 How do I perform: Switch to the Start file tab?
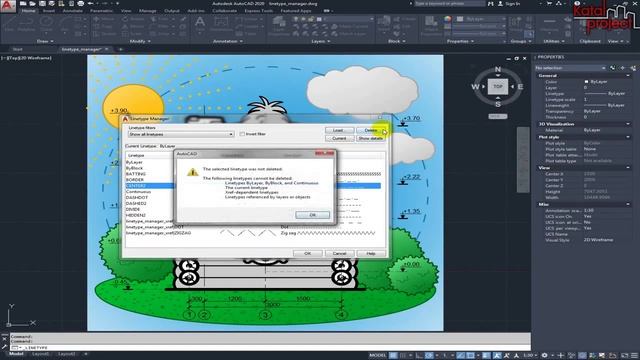tap(17, 49)
